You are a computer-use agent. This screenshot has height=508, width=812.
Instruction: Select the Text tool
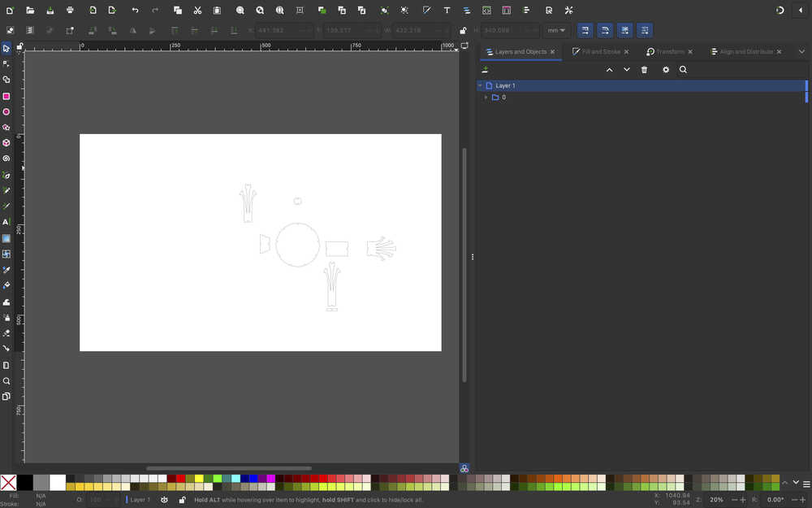(x=6, y=222)
